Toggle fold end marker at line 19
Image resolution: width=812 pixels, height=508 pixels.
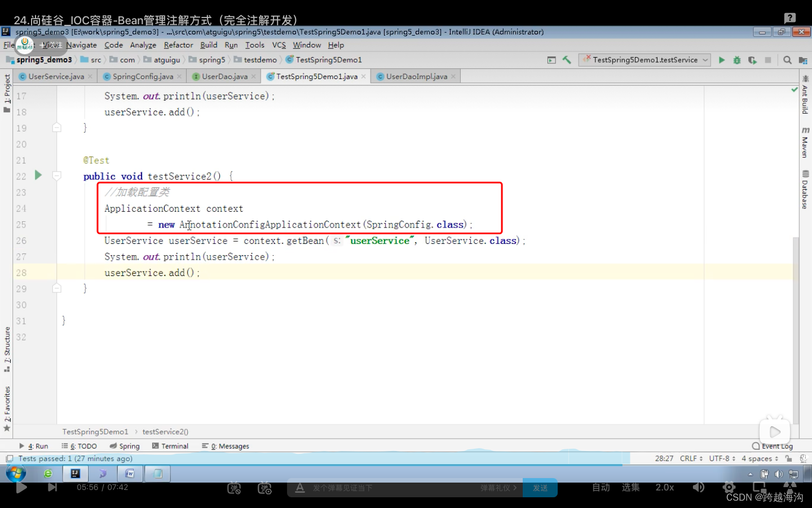click(57, 128)
